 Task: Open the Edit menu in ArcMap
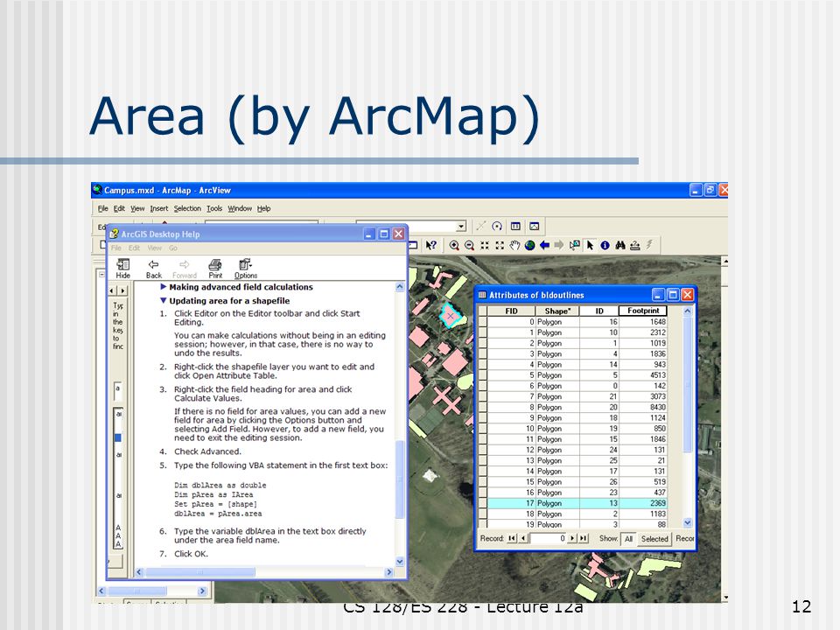[x=119, y=208]
